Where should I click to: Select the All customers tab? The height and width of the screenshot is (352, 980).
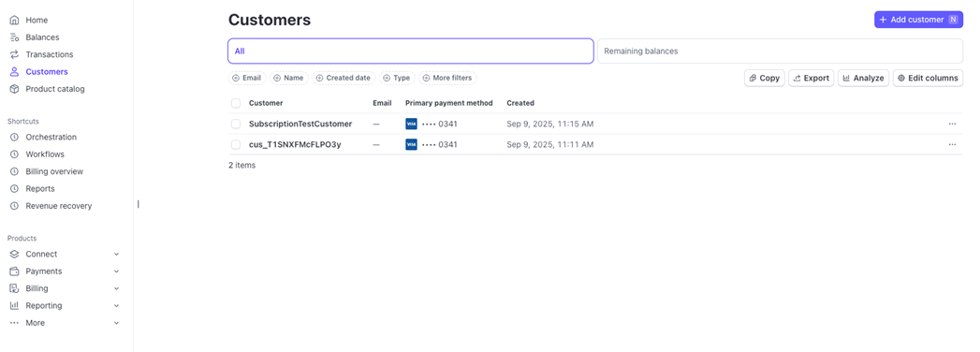point(411,51)
